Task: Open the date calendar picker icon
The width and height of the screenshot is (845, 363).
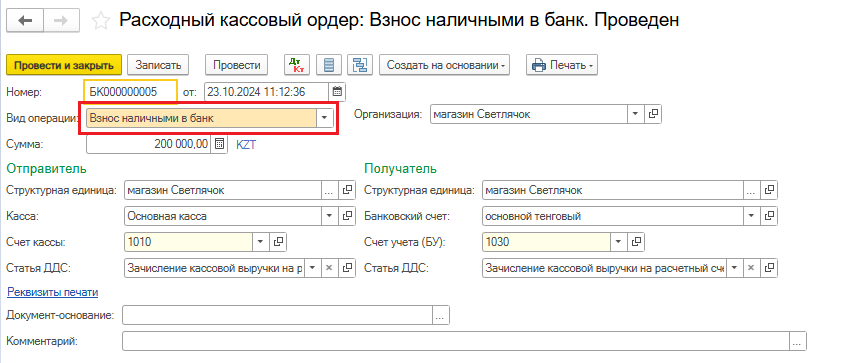Action: point(337,92)
